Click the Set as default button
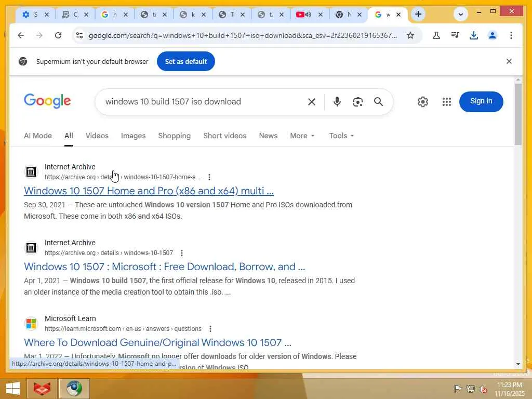 pyautogui.click(x=185, y=61)
